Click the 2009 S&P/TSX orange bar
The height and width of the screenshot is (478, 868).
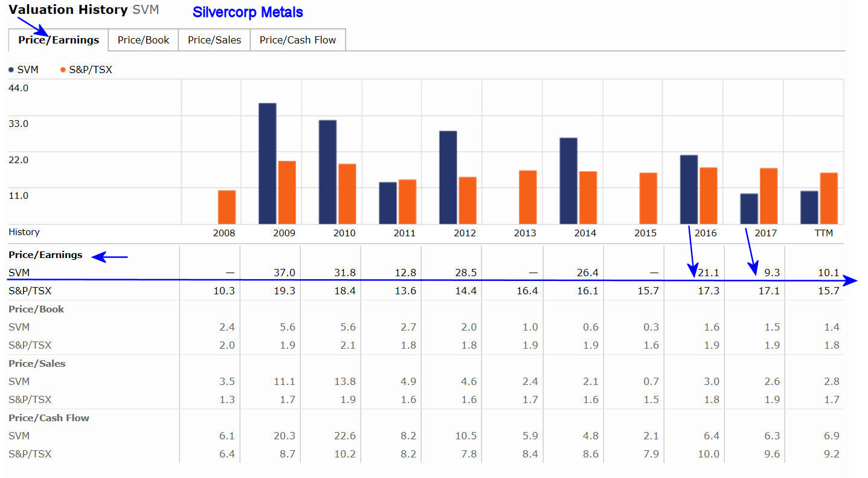point(287,193)
